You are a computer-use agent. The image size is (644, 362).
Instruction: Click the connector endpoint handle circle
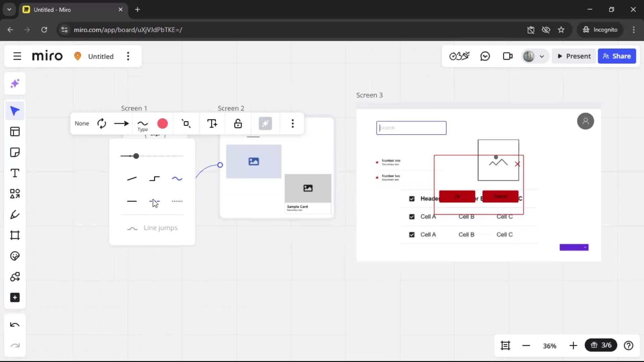(x=220, y=165)
